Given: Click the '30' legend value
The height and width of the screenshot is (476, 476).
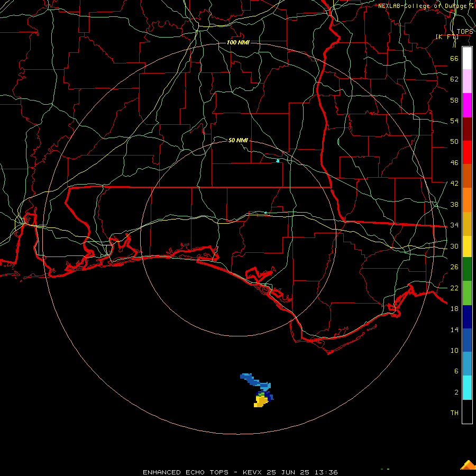Looking at the screenshot, I should pyautogui.click(x=454, y=246).
